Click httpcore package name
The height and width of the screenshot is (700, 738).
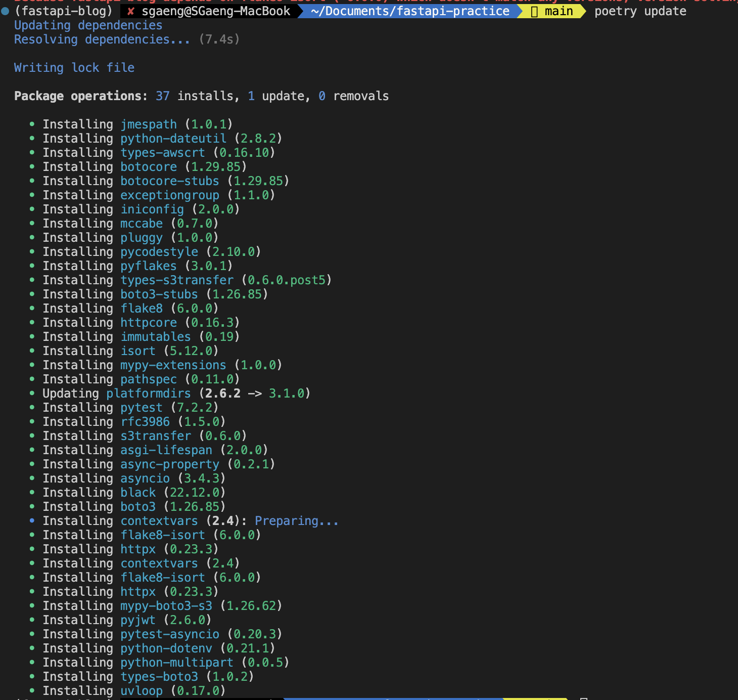point(149,323)
